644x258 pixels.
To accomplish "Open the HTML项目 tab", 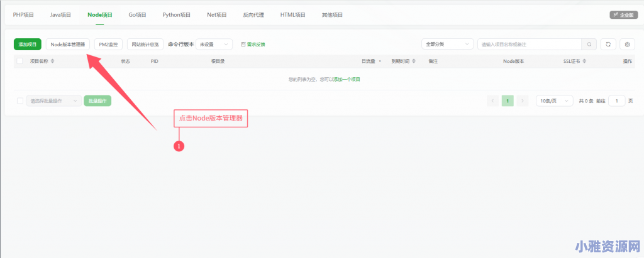I will click(293, 15).
